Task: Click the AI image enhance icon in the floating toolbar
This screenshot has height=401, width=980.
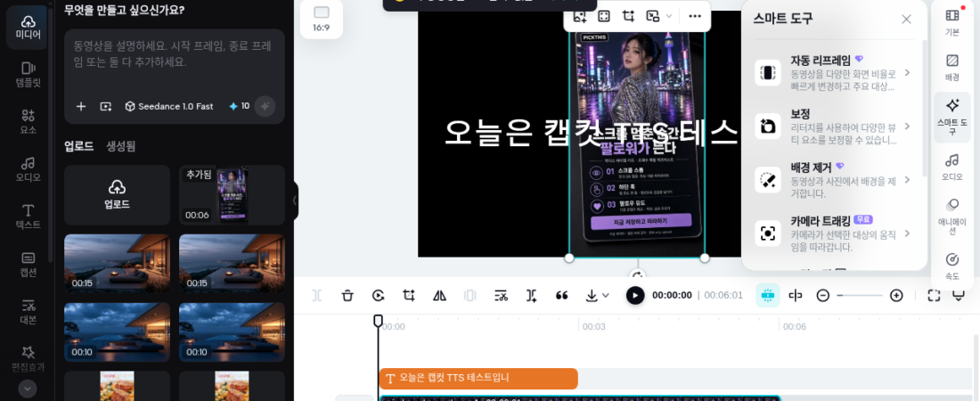Action: click(579, 16)
